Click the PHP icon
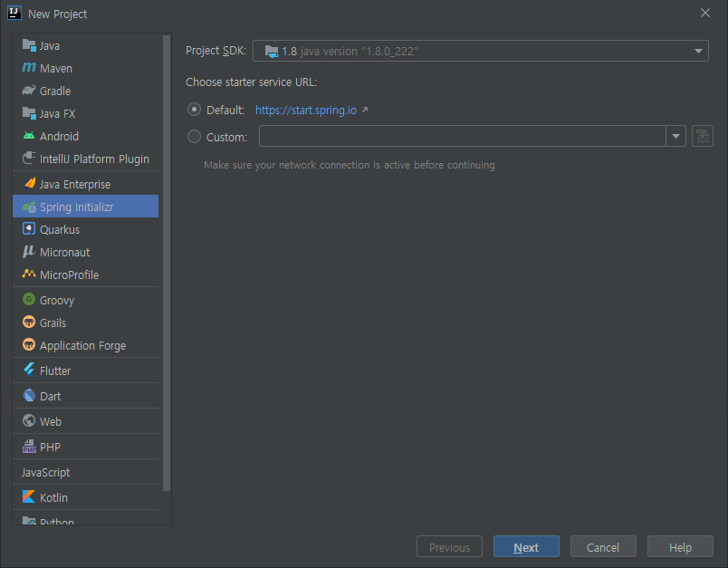The image size is (728, 568). 29,447
